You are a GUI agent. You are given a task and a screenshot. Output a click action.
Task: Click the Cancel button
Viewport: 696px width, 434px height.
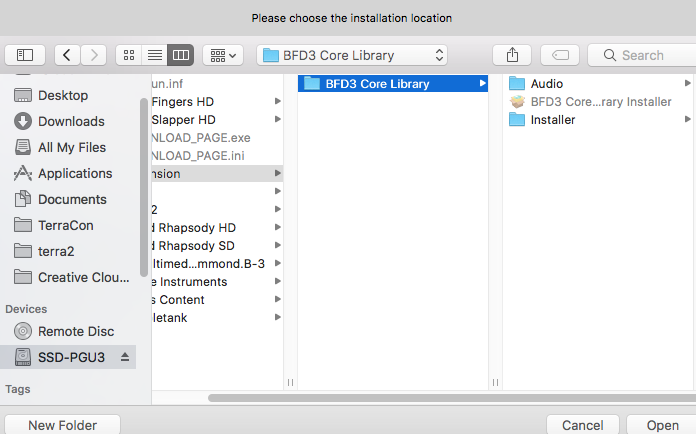pos(582,425)
